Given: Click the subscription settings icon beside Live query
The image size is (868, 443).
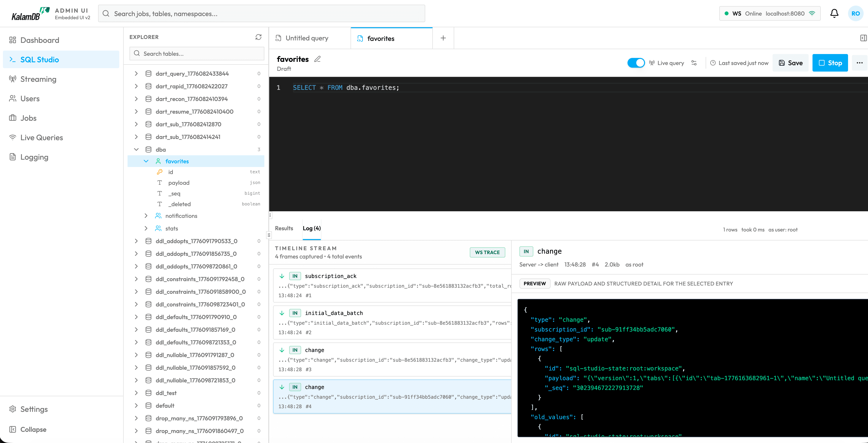Looking at the screenshot, I should point(694,63).
